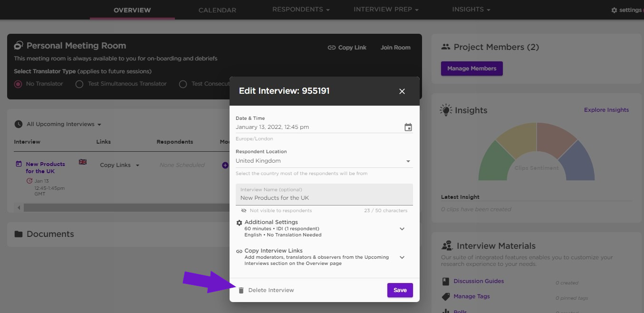644x313 pixels.
Task: Open the Explore Insights link
Action: click(606, 110)
